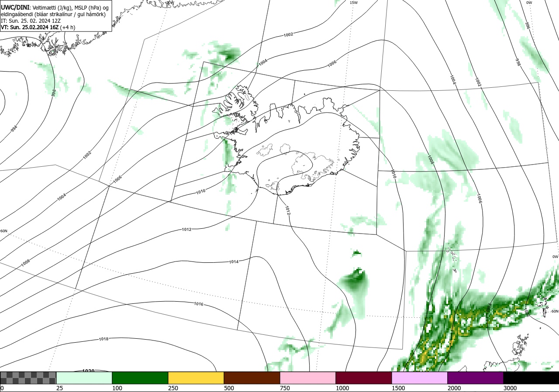Click the "1016" isobar label
Viewport: 559px width, 392px height.
tap(199, 304)
